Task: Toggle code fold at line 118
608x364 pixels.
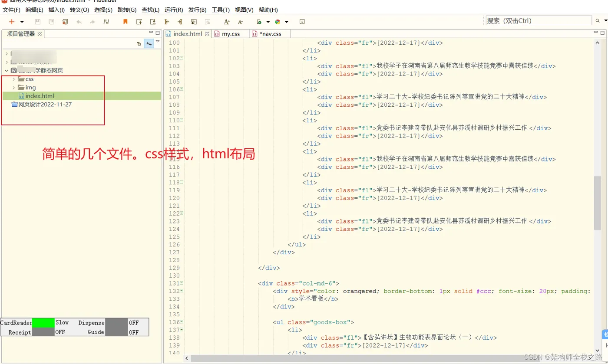Action: [182, 182]
